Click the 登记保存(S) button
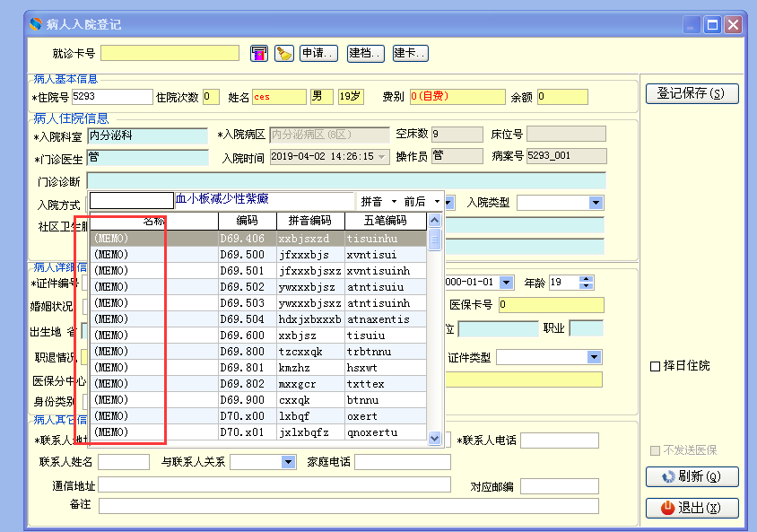This screenshot has height=532, width=757. [x=692, y=93]
